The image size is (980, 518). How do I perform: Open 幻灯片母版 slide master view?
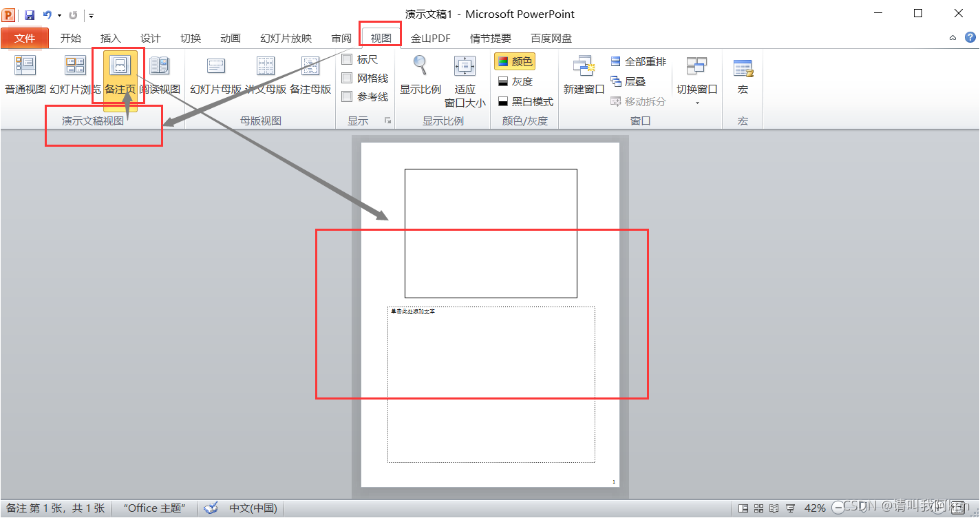(216, 76)
